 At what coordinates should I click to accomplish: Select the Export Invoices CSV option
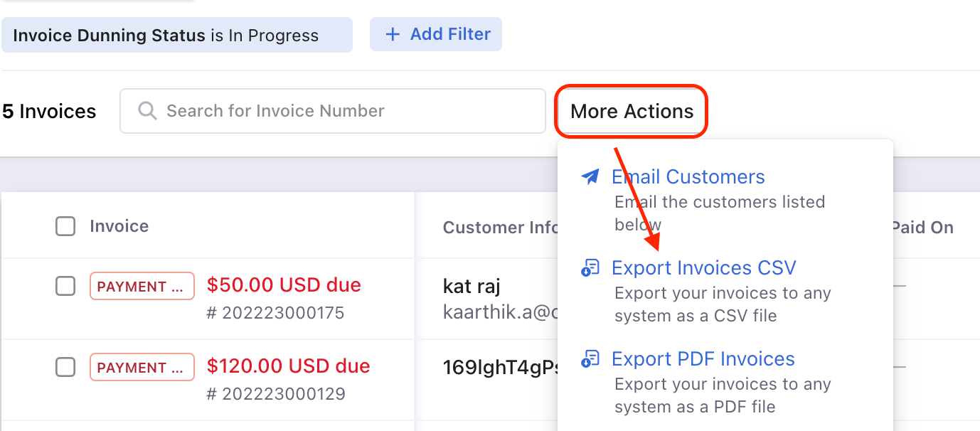pos(703,268)
